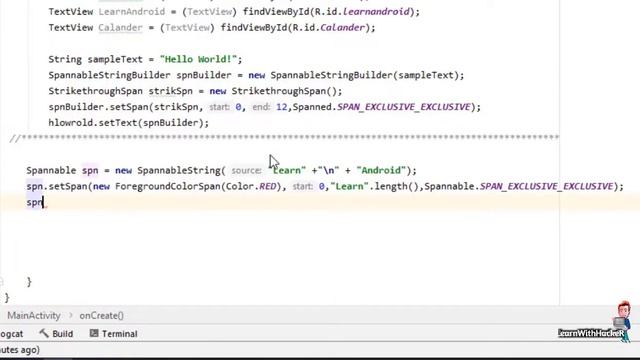
Task: Select MainActivity in the breadcrumb bar
Action: point(33,316)
